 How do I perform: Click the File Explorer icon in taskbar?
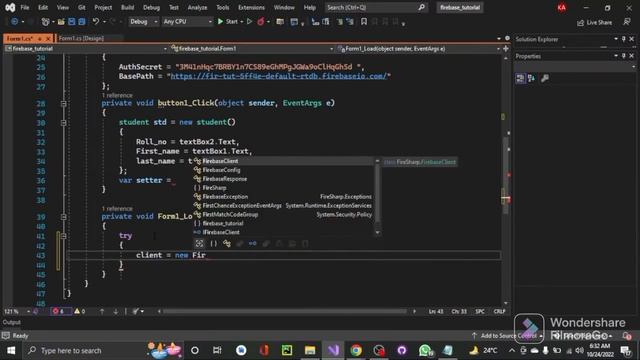point(310,350)
